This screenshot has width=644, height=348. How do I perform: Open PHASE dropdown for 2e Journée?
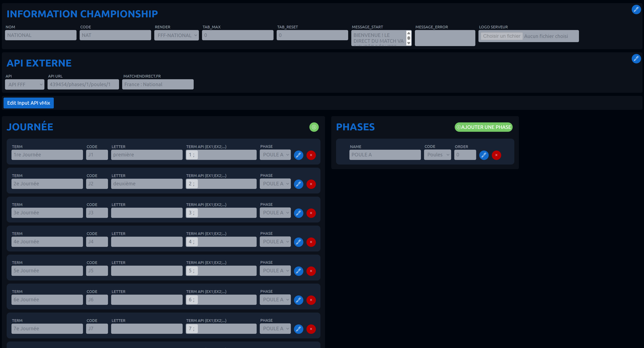tap(275, 184)
